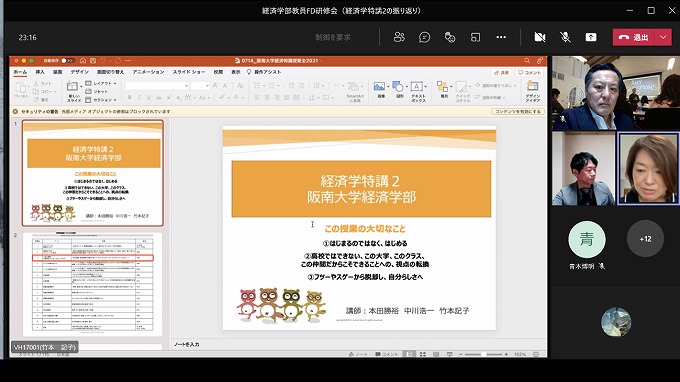This screenshot has width=680, height=382.
Task: Open the font name combo box
Action: pos(157,86)
